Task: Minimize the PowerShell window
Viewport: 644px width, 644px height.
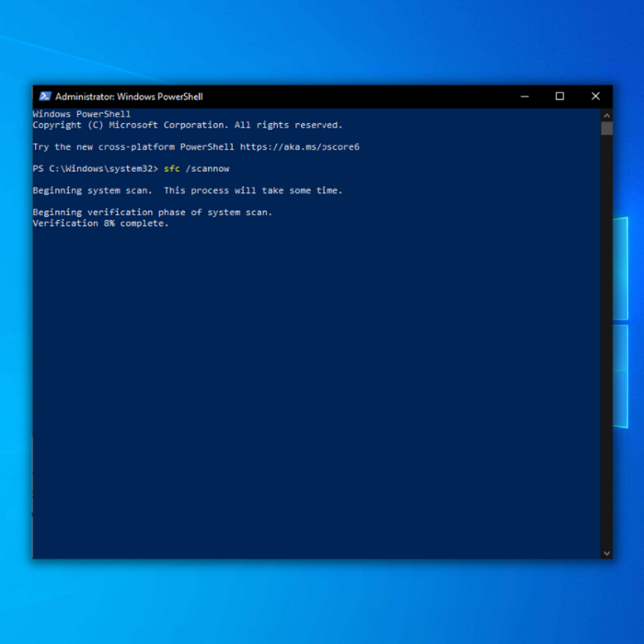Action: (x=524, y=97)
